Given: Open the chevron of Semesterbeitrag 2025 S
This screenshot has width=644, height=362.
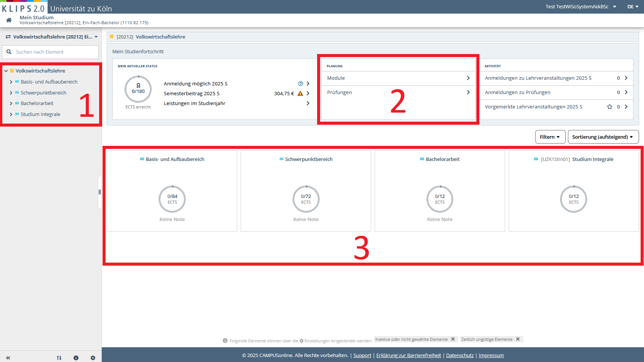Looking at the screenshot, I should click(308, 93).
